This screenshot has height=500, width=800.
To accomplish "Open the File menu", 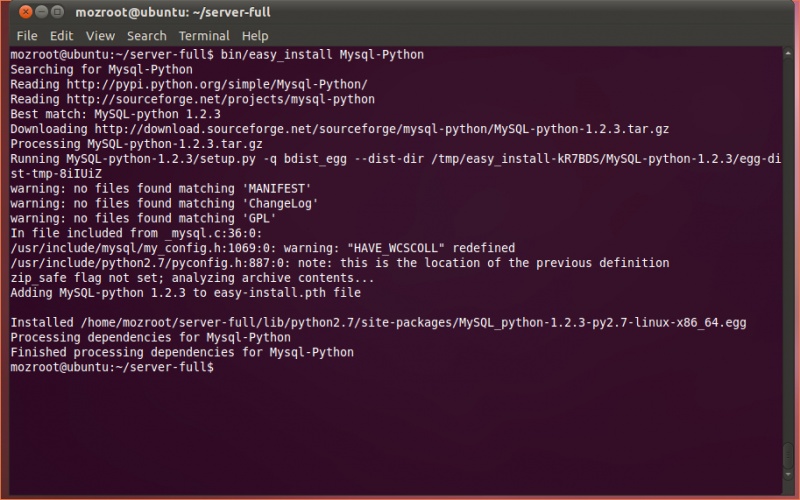I will pyautogui.click(x=27, y=36).
